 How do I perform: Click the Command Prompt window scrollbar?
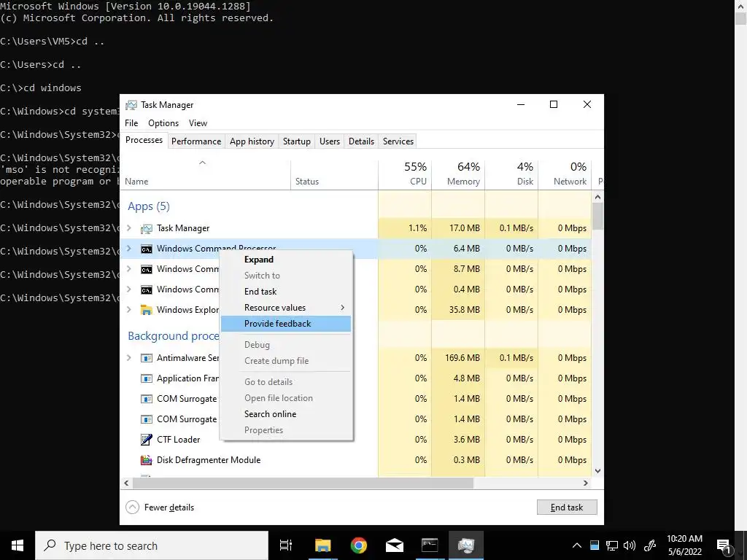tap(740, 265)
